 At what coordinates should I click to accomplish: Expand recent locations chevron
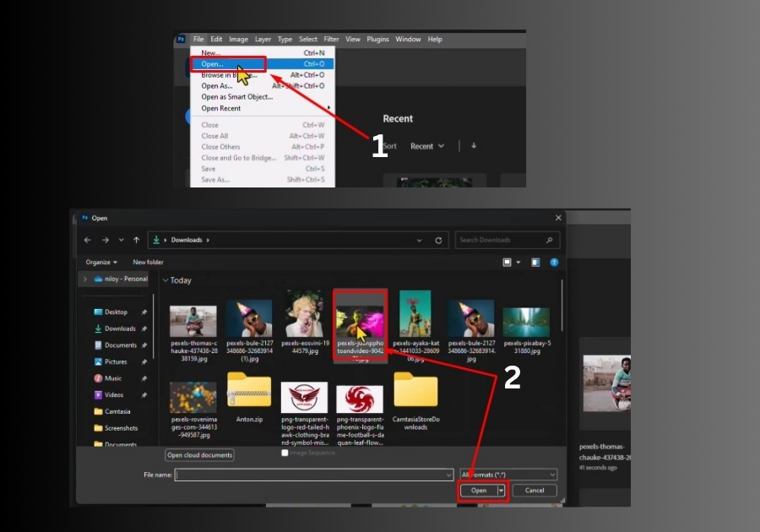click(x=121, y=240)
